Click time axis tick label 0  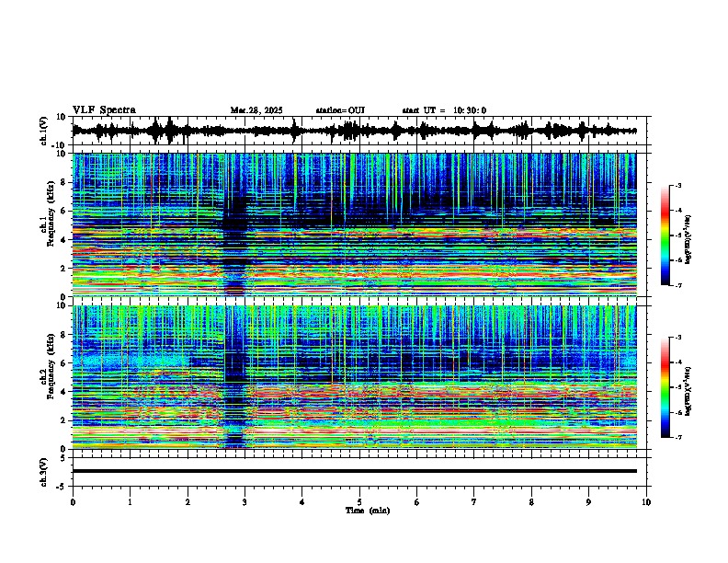click(73, 502)
